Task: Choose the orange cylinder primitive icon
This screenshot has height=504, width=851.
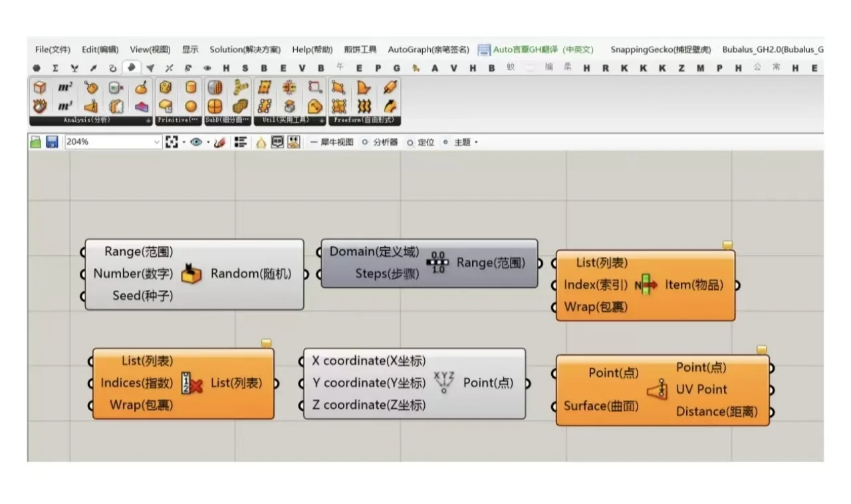Action: click(x=191, y=87)
